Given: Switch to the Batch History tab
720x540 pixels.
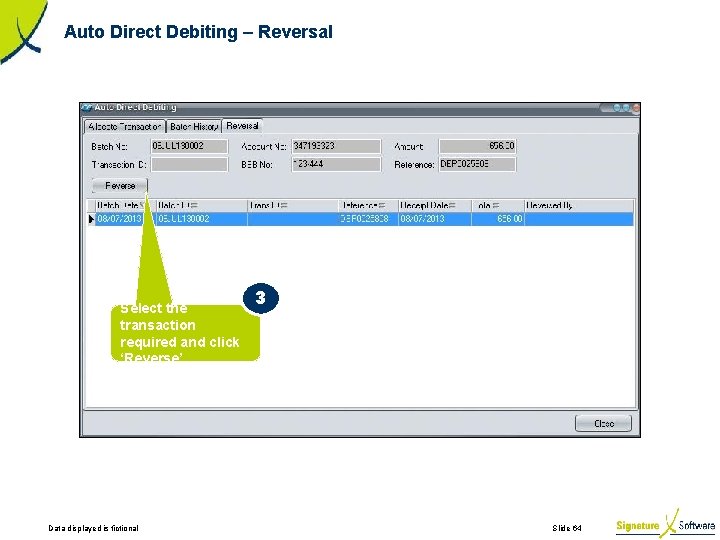Looking at the screenshot, I should [x=193, y=126].
